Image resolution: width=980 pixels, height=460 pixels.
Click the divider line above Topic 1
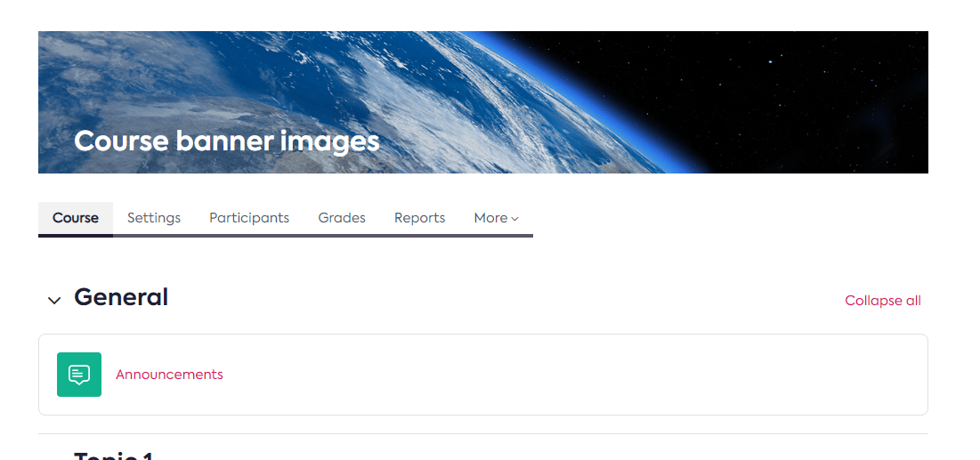482,434
